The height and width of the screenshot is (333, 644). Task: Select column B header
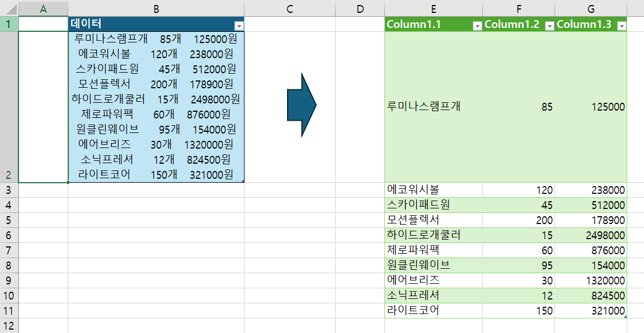(x=156, y=8)
